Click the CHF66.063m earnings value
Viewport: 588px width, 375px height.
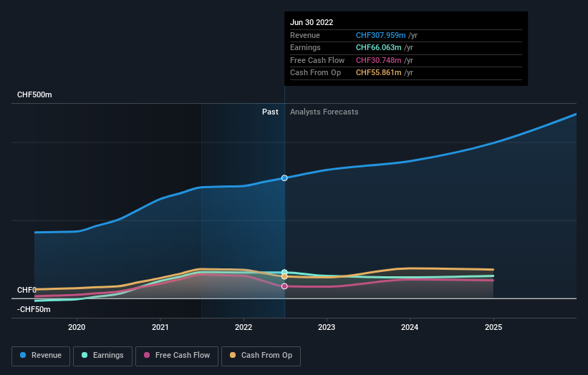pos(378,47)
